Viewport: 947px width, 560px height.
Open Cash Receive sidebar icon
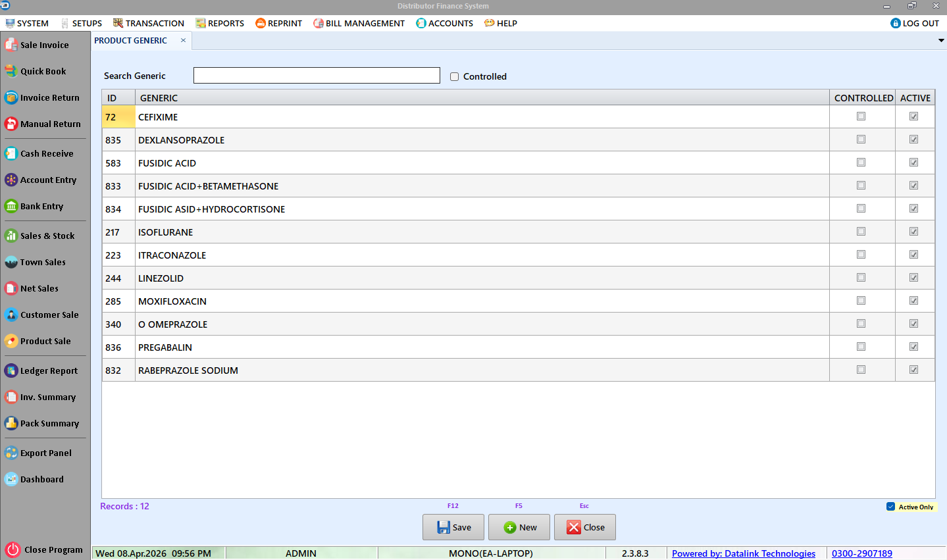(x=11, y=153)
